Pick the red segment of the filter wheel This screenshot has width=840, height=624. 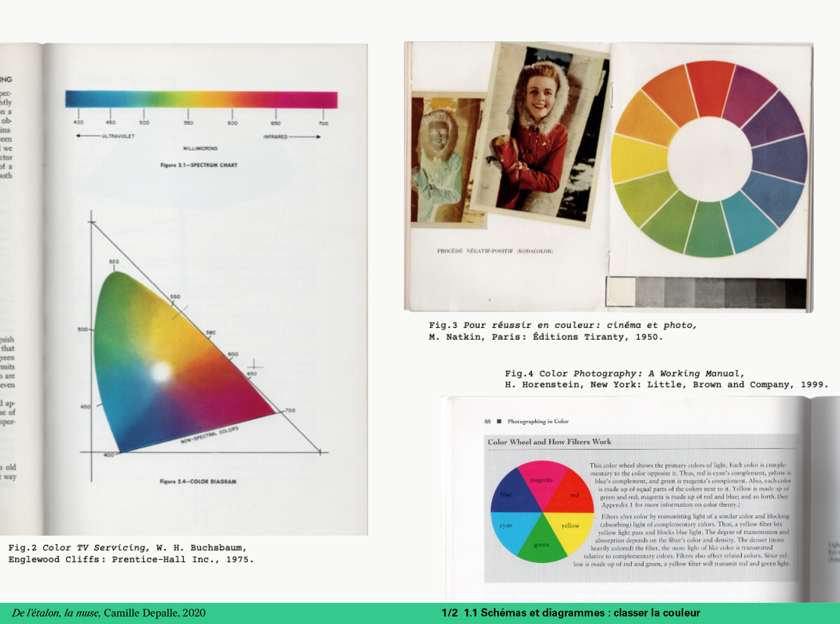coord(574,495)
